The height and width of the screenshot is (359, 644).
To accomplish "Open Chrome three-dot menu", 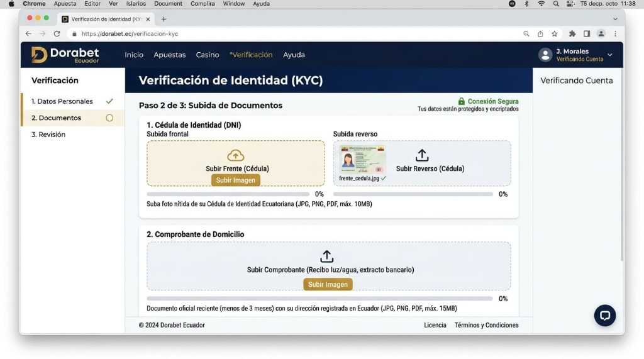I will tap(615, 34).
